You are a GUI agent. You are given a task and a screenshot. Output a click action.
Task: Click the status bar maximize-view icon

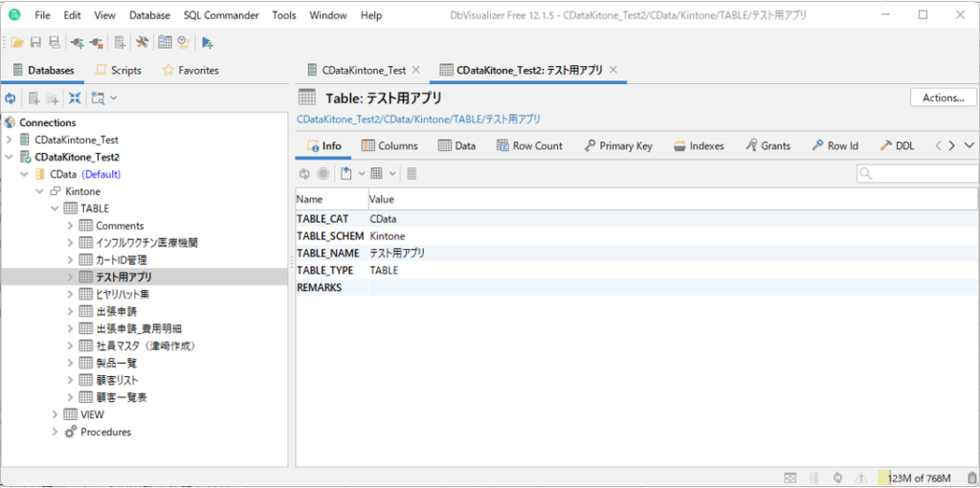pyautogui.click(x=791, y=477)
